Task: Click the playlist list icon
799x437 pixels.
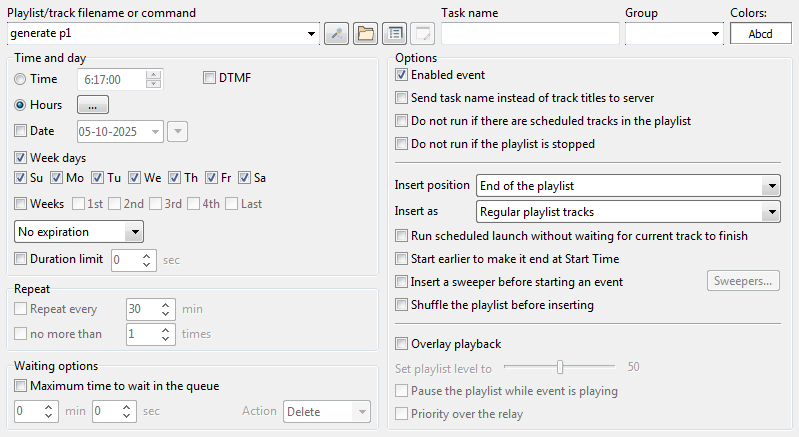Action: click(395, 34)
